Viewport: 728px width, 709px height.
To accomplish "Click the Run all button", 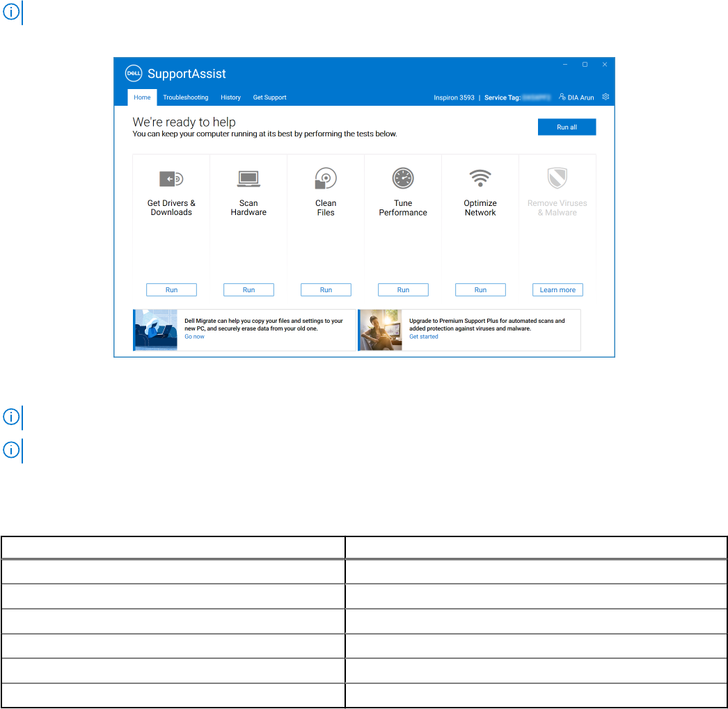I will [x=567, y=127].
